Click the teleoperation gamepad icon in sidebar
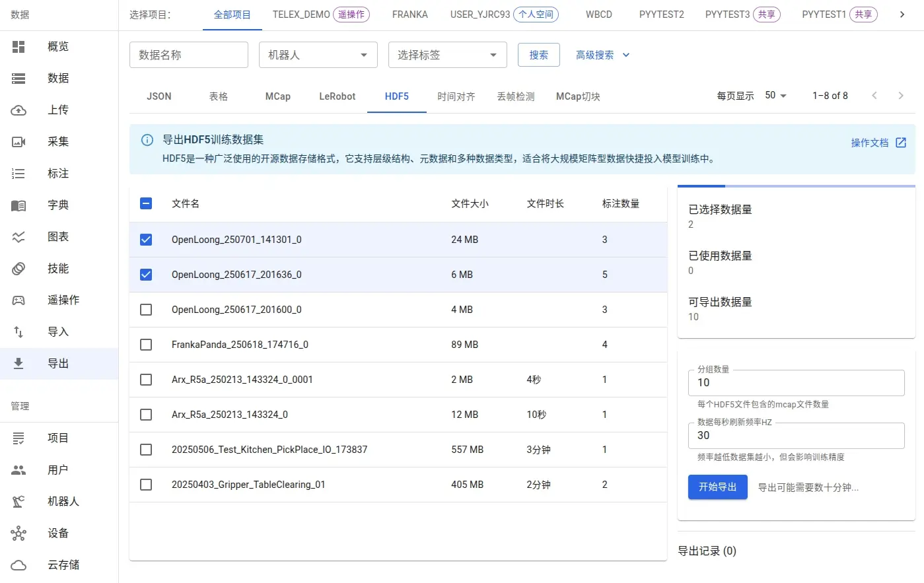 pos(18,300)
